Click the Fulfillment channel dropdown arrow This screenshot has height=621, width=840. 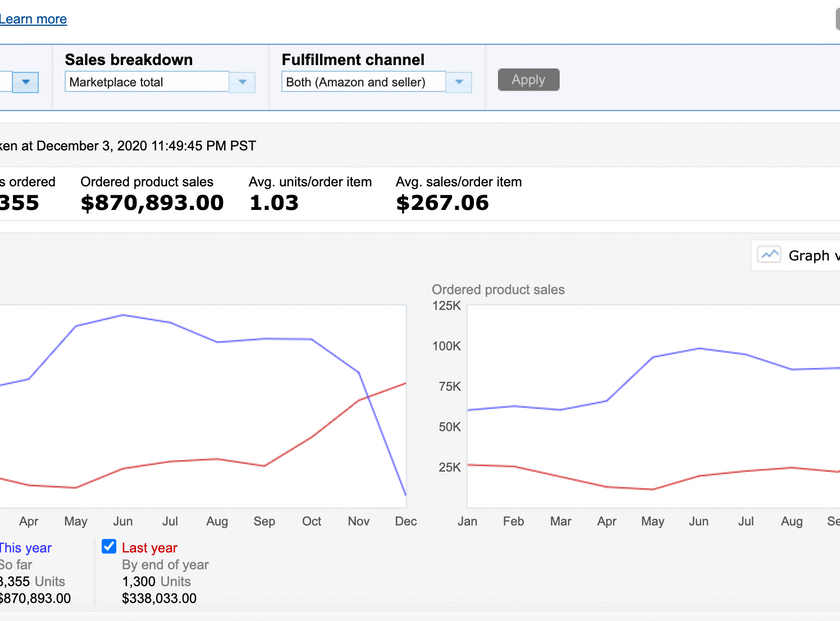coord(459,82)
